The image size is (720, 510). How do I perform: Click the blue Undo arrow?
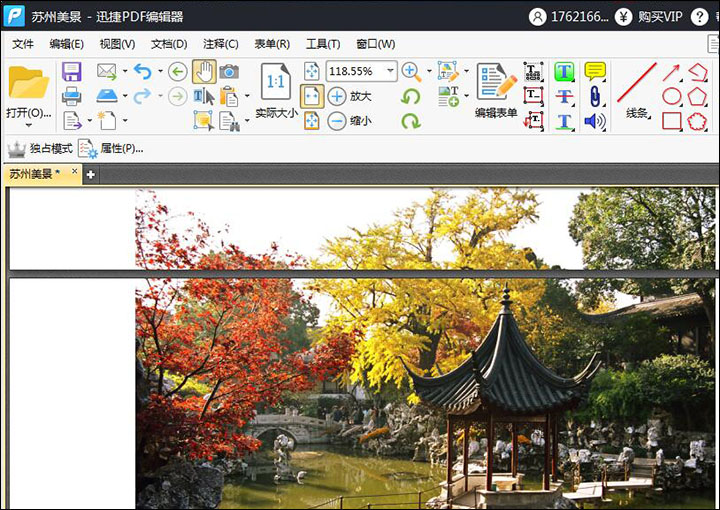click(x=142, y=72)
